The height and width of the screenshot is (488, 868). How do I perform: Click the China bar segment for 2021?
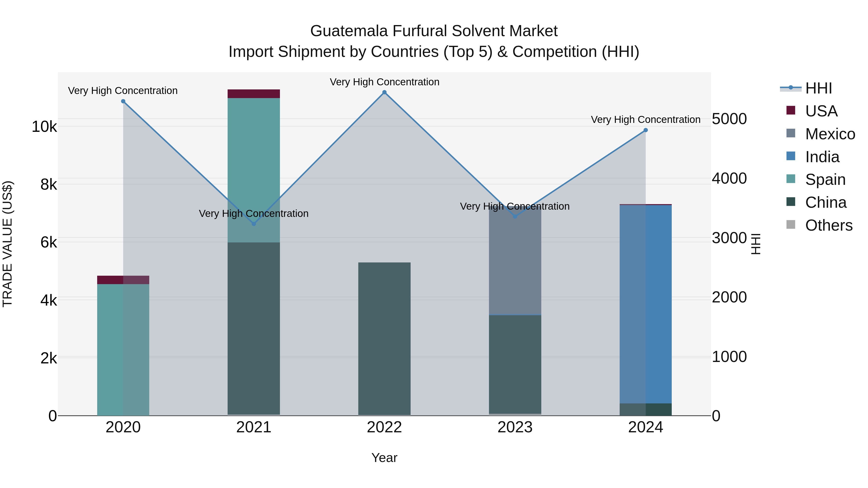point(254,328)
